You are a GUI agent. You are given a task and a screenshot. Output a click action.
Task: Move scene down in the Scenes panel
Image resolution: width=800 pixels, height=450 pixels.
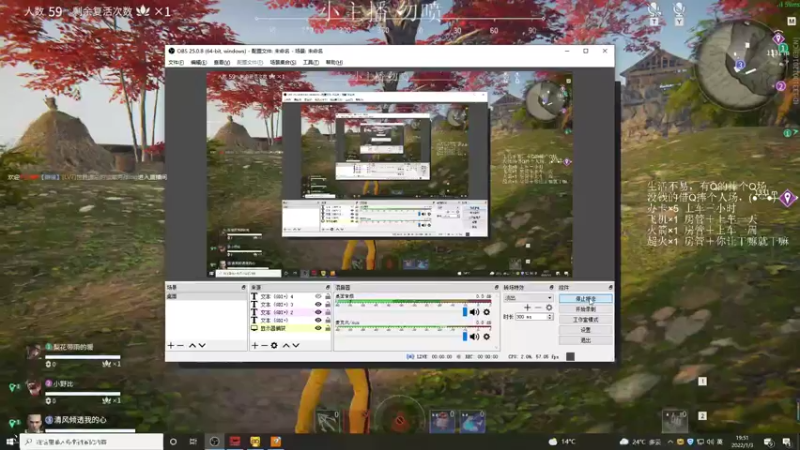(202, 345)
